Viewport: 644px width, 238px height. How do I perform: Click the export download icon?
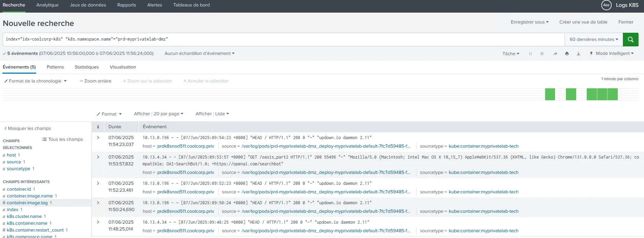[578, 54]
